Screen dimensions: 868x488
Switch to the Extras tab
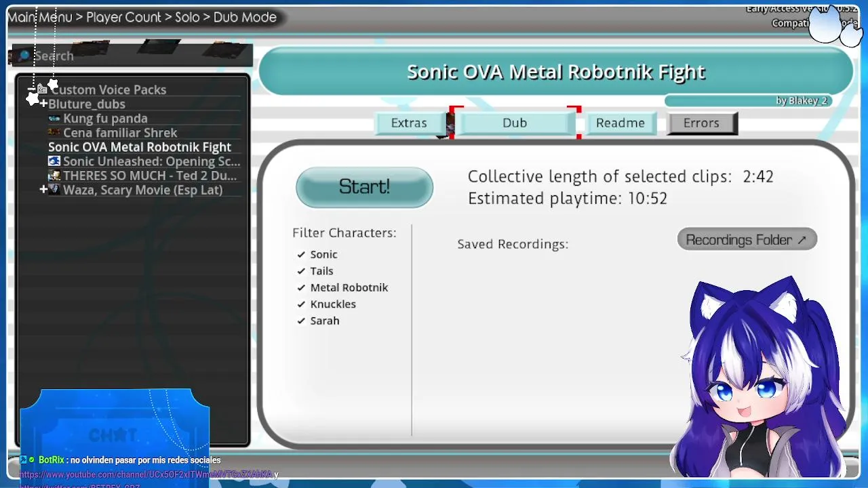point(409,123)
